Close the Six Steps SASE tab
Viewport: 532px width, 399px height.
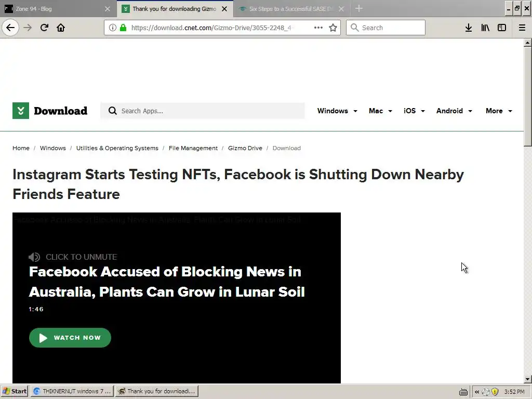tap(341, 9)
